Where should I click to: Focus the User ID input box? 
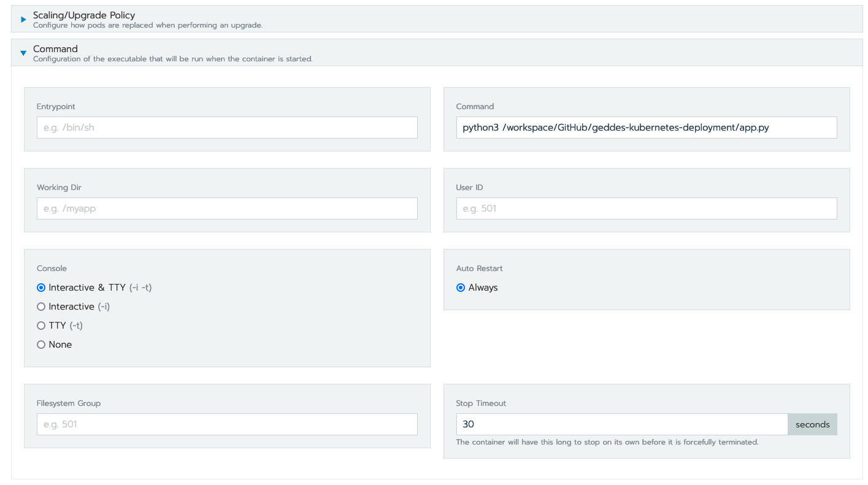pyautogui.click(x=646, y=208)
